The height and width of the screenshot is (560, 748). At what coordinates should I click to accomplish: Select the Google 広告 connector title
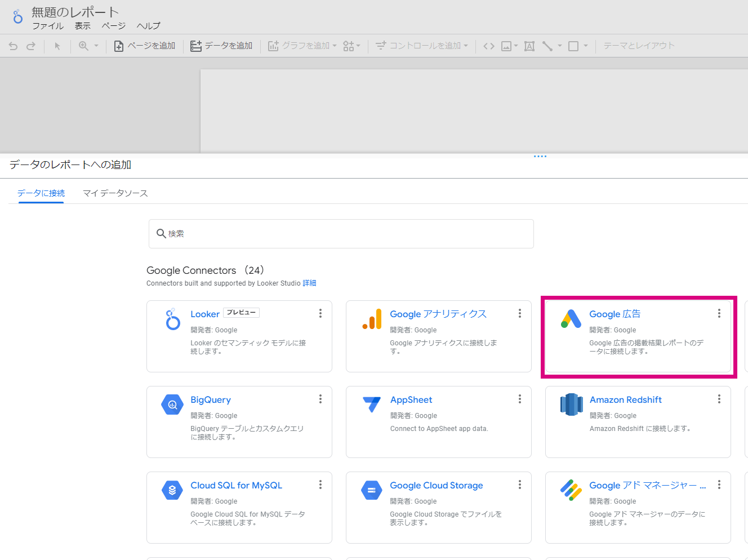coord(615,314)
